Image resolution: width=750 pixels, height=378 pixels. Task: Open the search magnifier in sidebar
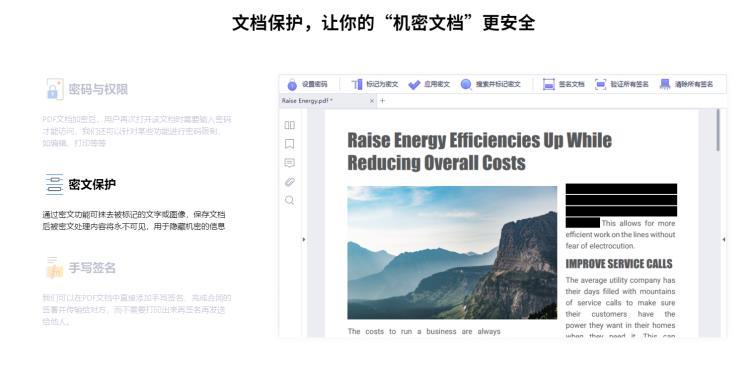click(289, 200)
